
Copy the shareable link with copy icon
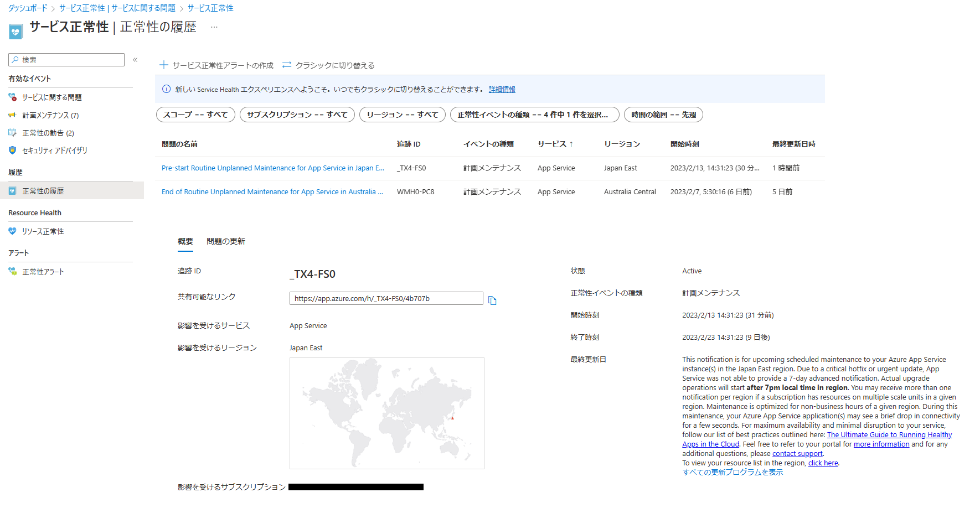(492, 300)
